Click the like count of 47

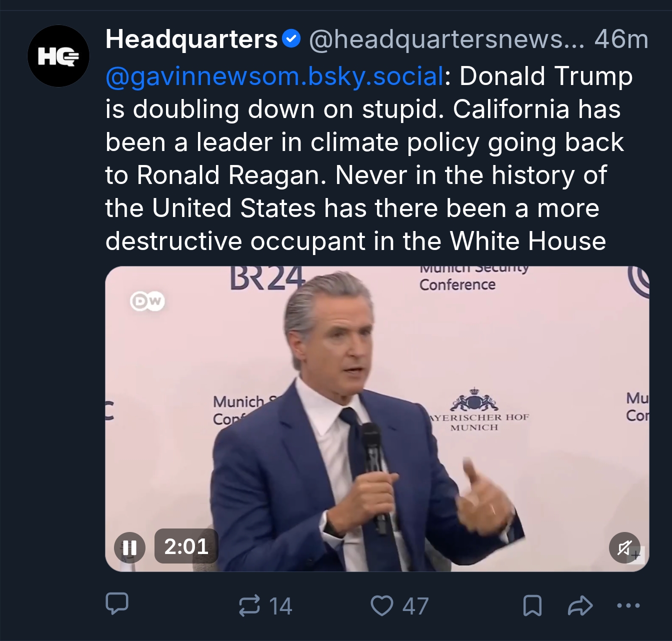click(x=415, y=606)
